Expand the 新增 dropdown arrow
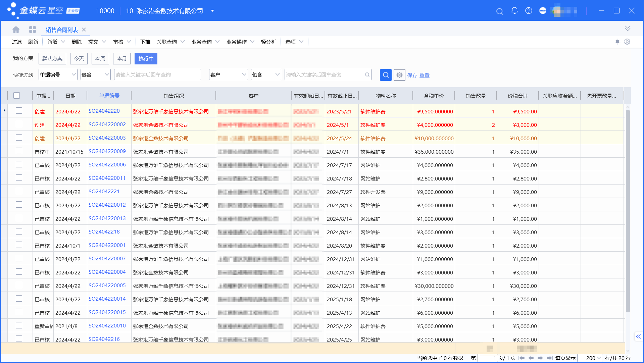644x363 pixels. (x=63, y=42)
